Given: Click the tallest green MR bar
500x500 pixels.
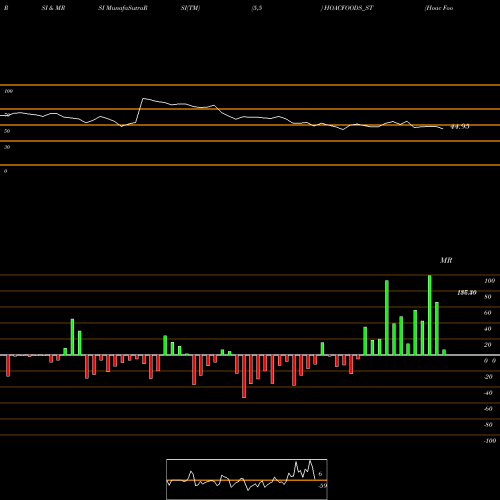Looking at the screenshot, I should pos(429,315).
